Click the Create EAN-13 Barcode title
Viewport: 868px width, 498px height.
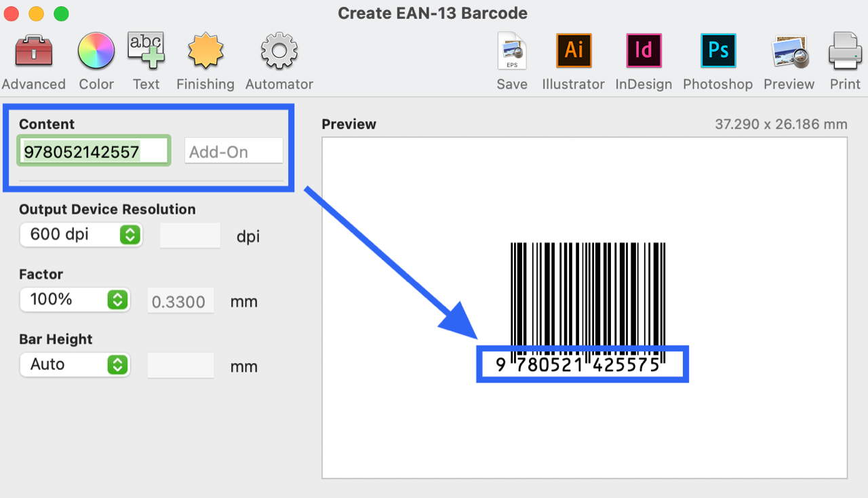coord(433,13)
